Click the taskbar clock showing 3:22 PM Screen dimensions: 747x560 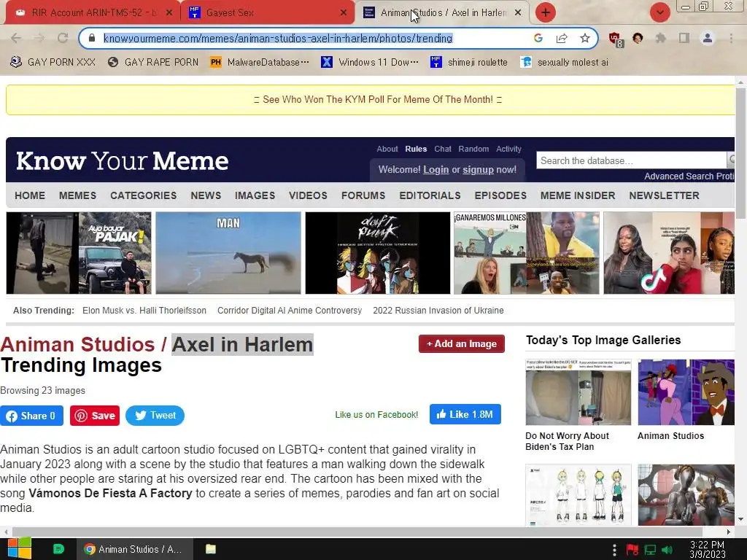point(707,550)
